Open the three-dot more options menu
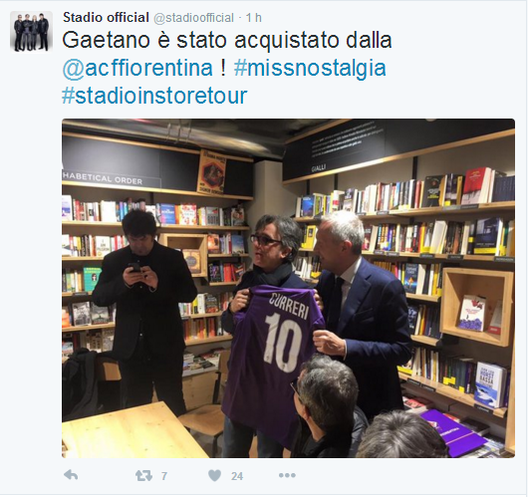 (x=287, y=475)
